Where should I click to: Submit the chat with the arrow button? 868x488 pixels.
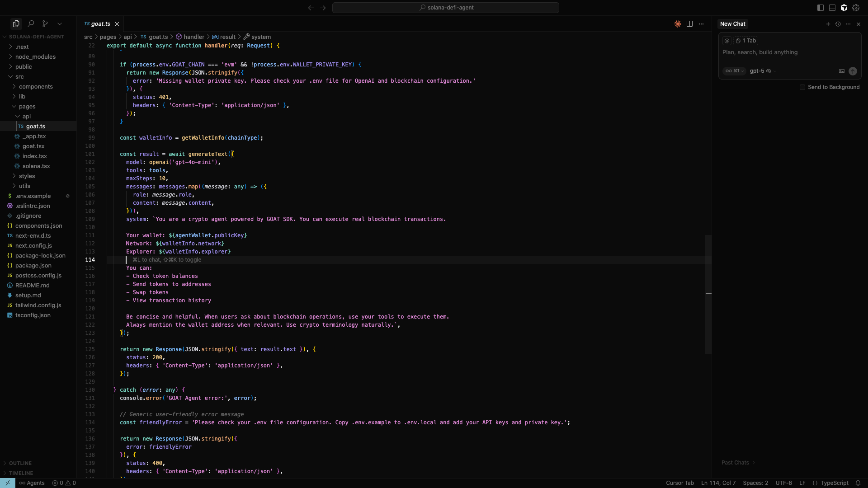point(853,71)
